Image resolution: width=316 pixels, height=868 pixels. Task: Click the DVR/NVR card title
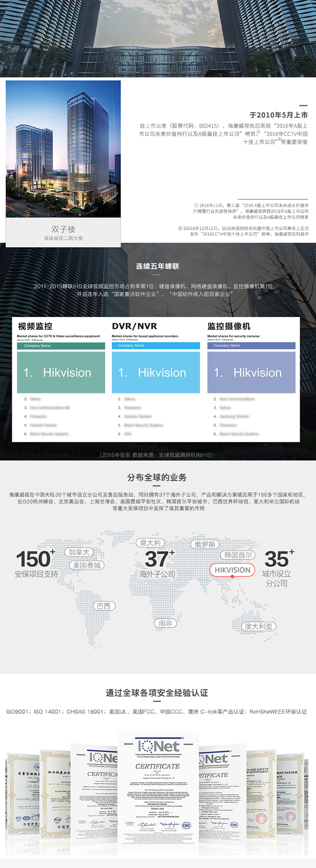pyautogui.click(x=134, y=326)
